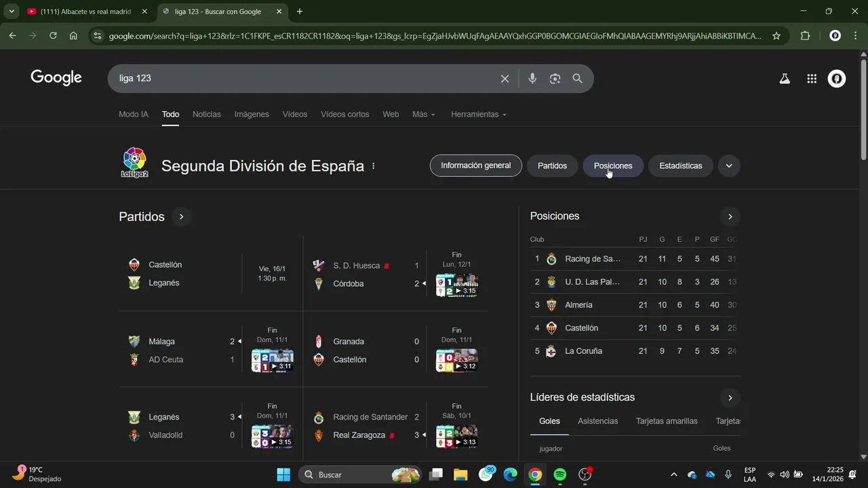Open the tab search dropdown arrow
This screenshot has width=868, height=488.
tap(12, 12)
